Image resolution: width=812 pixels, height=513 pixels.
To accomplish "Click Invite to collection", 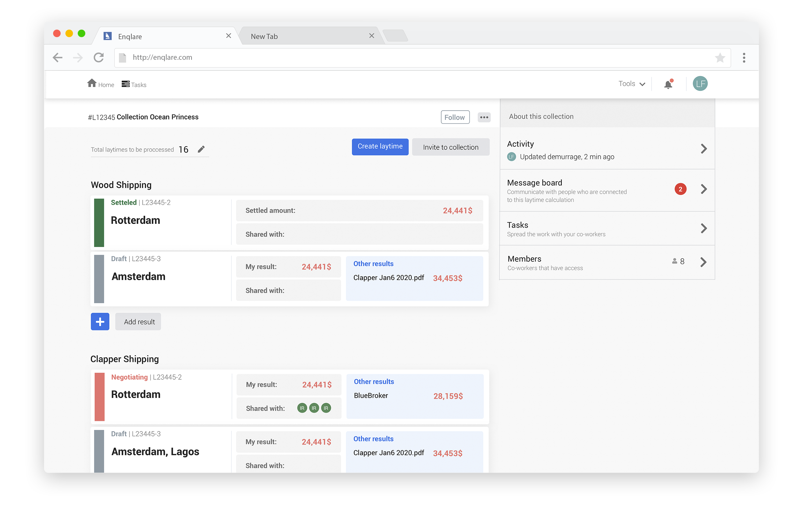I will point(451,147).
